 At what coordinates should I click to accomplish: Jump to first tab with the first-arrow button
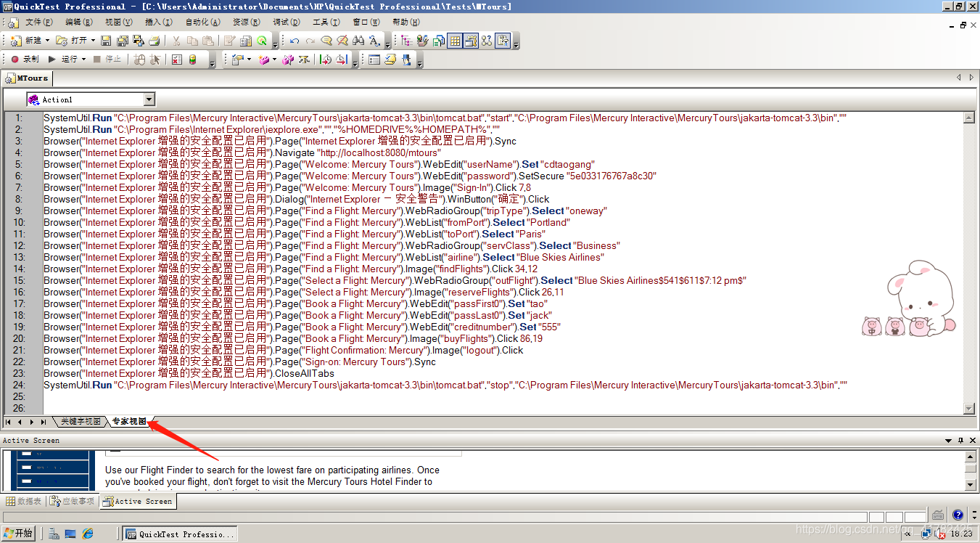point(9,422)
